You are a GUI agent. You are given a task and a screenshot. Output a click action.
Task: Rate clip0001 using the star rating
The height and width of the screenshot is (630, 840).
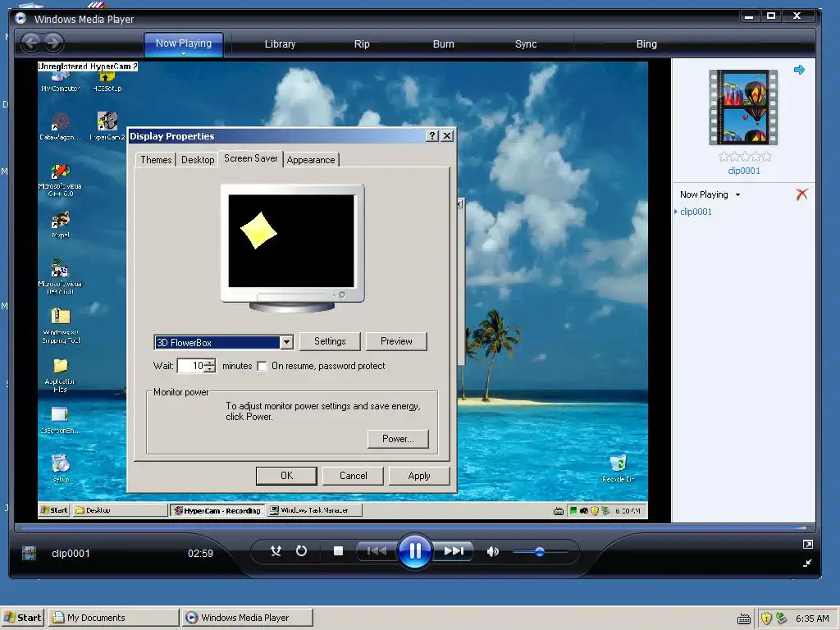(x=745, y=157)
